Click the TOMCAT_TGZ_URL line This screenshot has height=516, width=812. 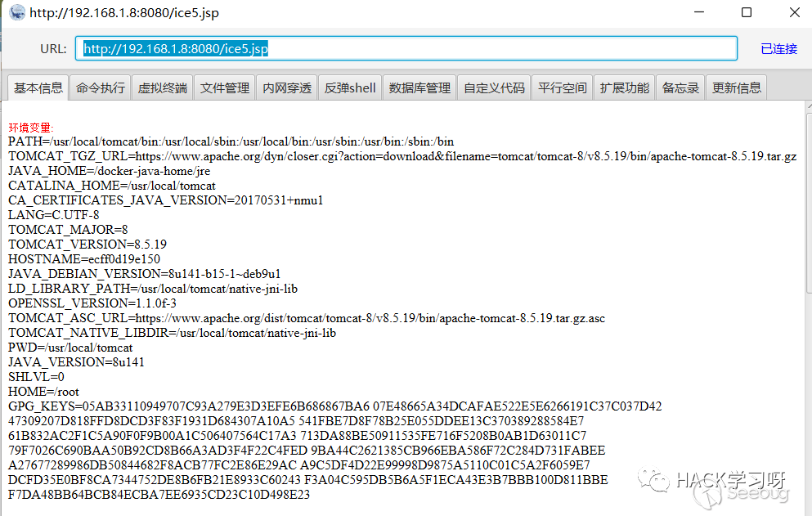tap(402, 156)
